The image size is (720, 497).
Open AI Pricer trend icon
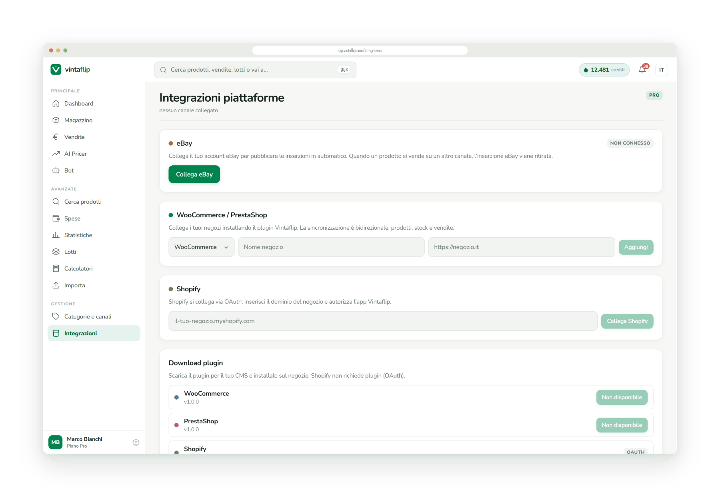click(x=56, y=153)
